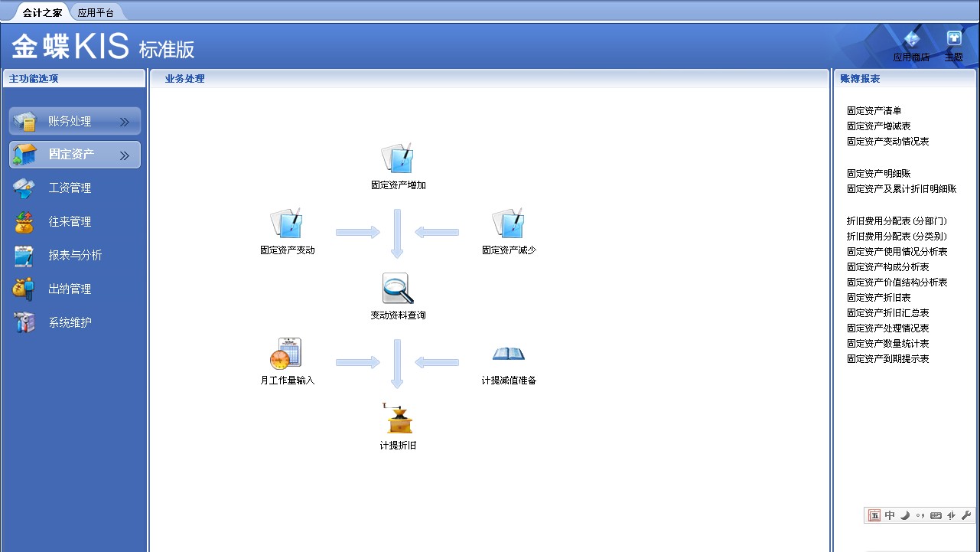Open 固定资产清单 report
This screenshot has height=552, width=980.
(x=874, y=111)
